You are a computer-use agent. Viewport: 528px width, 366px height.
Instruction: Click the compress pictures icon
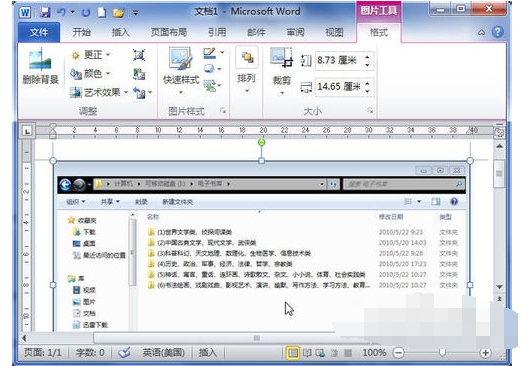139,55
